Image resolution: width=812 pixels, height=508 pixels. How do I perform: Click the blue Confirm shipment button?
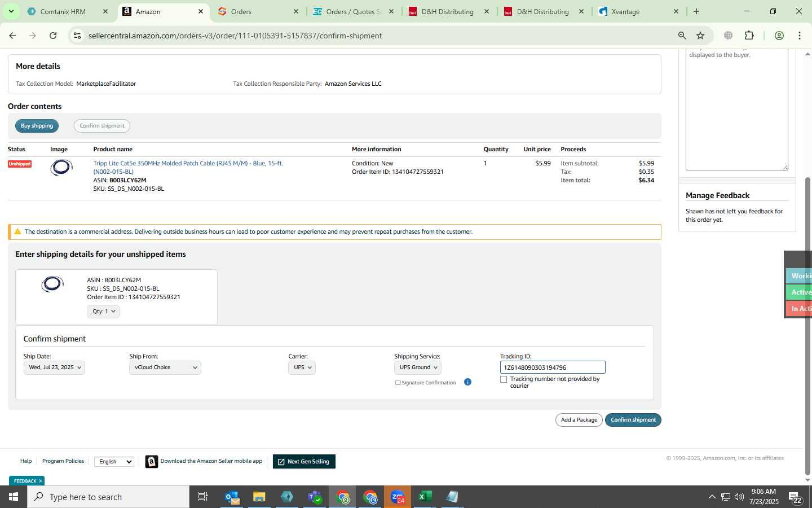[x=633, y=420]
